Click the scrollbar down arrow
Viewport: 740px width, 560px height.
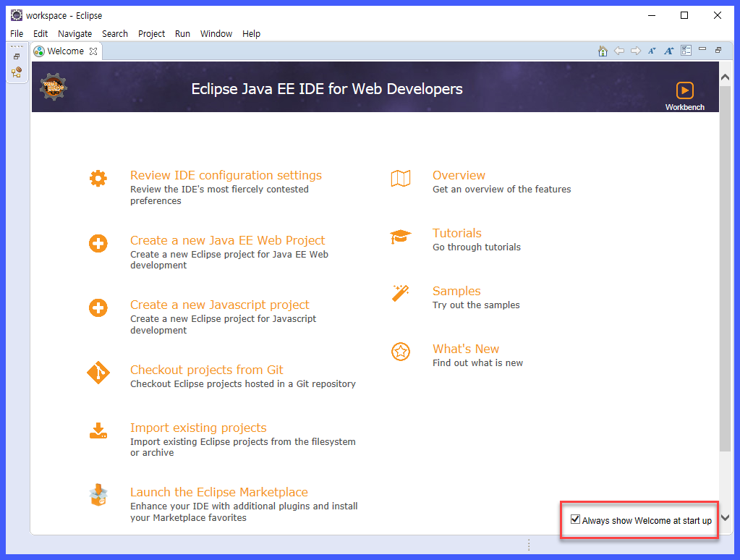726,517
